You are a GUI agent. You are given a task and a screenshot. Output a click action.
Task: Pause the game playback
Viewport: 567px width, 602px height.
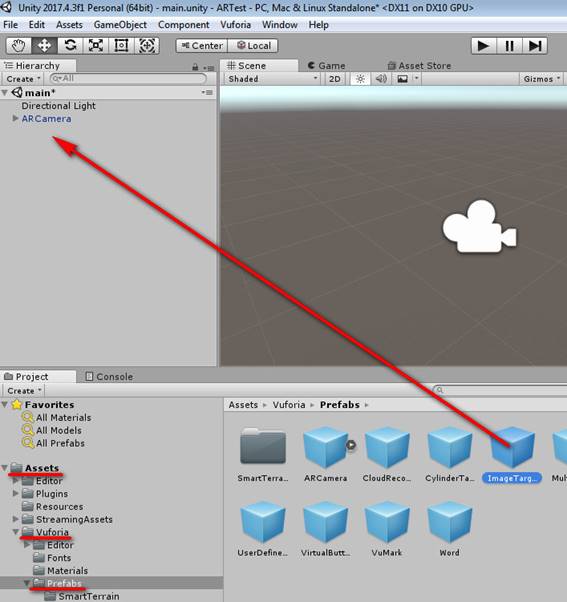509,46
